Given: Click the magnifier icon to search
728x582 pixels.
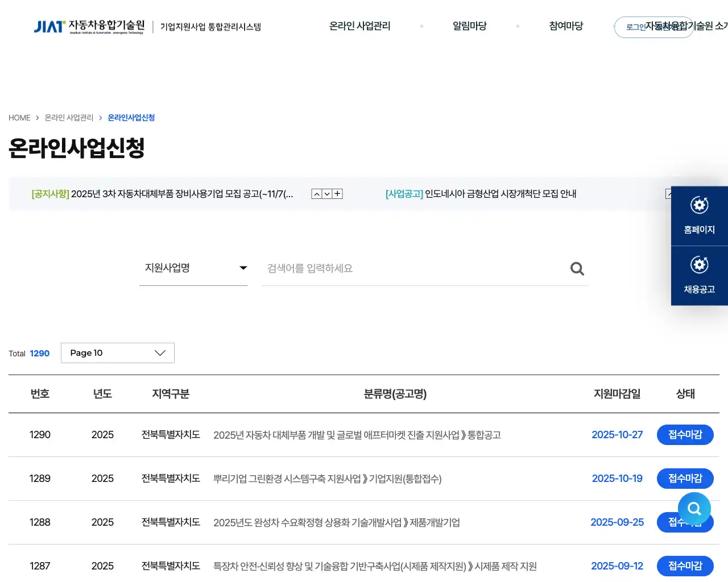Looking at the screenshot, I should 577,268.
